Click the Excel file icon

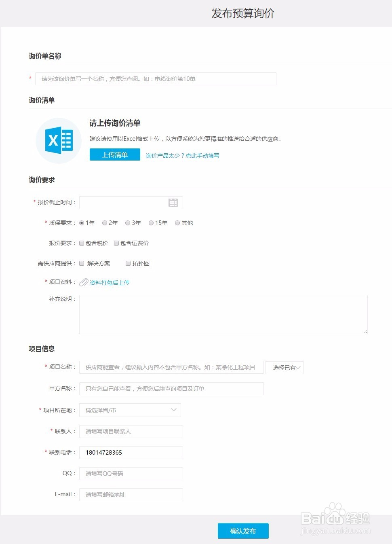[59, 140]
